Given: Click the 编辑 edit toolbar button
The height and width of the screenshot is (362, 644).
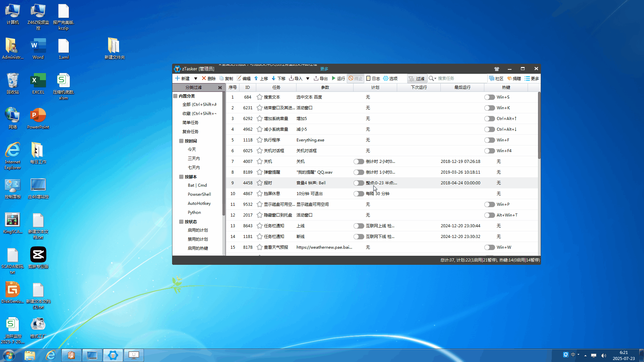Looking at the screenshot, I should pyautogui.click(x=244, y=78).
